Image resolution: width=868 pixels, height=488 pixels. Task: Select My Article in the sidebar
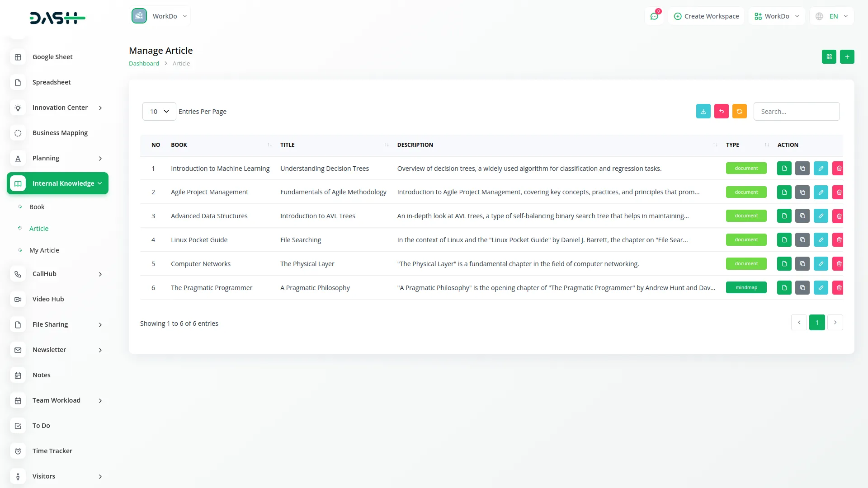[44, 250]
